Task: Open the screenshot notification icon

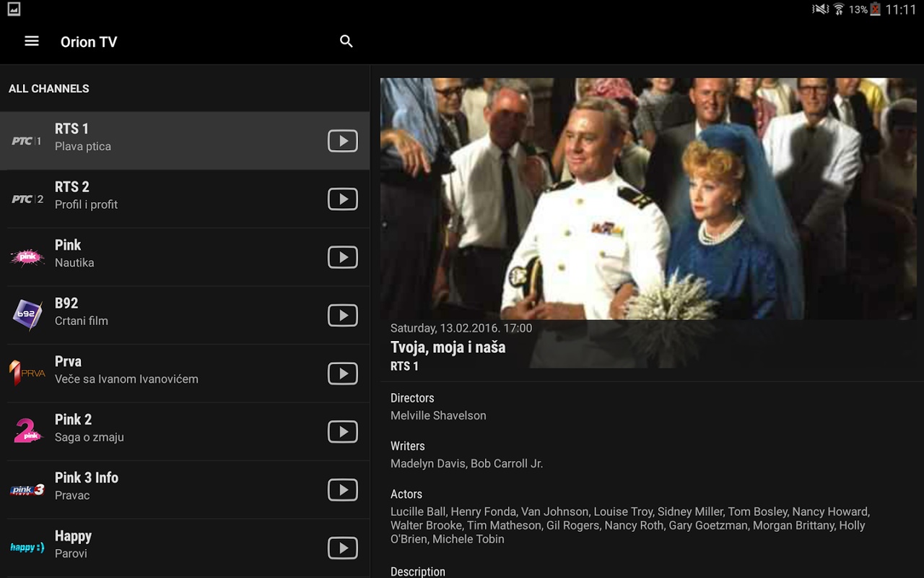Action: [13, 9]
